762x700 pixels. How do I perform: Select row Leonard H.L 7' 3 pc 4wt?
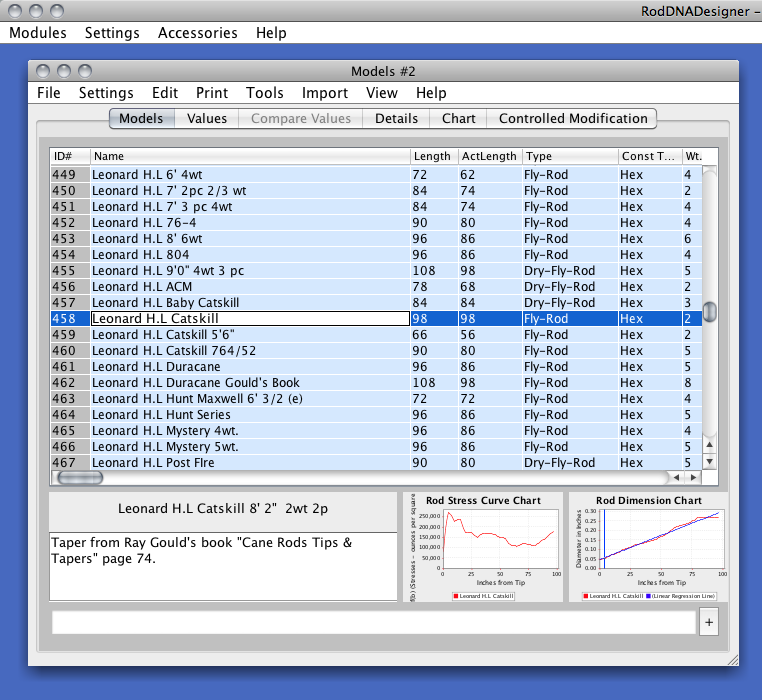pyautogui.click(x=376, y=207)
